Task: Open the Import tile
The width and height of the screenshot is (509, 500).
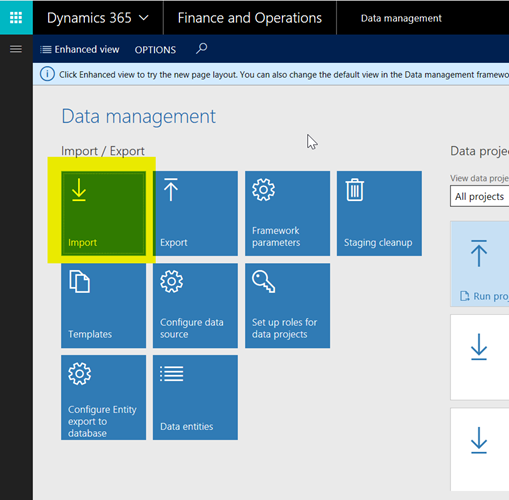Action: point(103,213)
